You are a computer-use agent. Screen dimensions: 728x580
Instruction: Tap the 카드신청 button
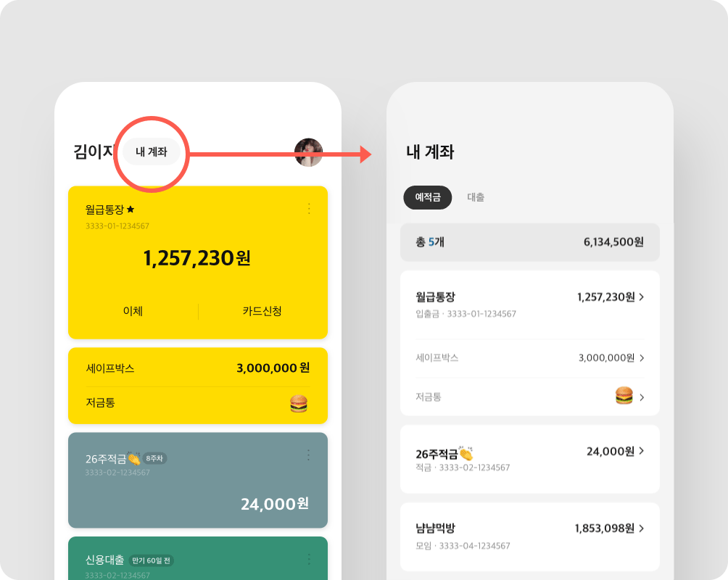(262, 311)
